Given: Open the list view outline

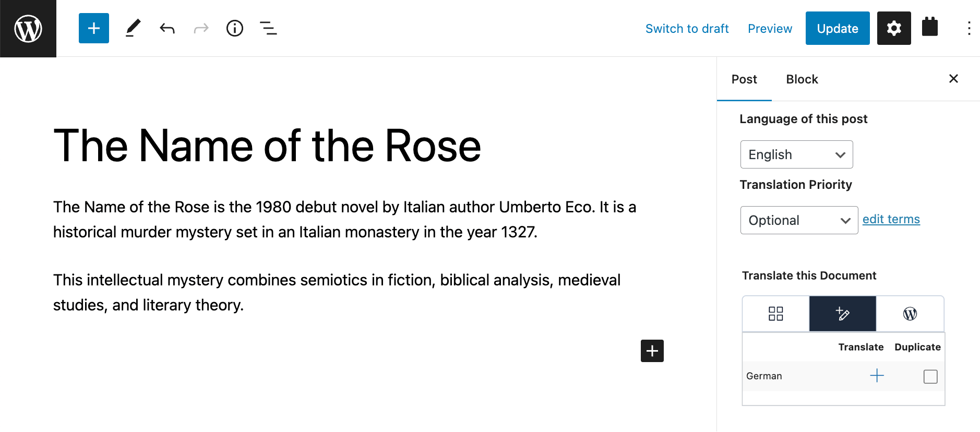Looking at the screenshot, I should coord(268,28).
